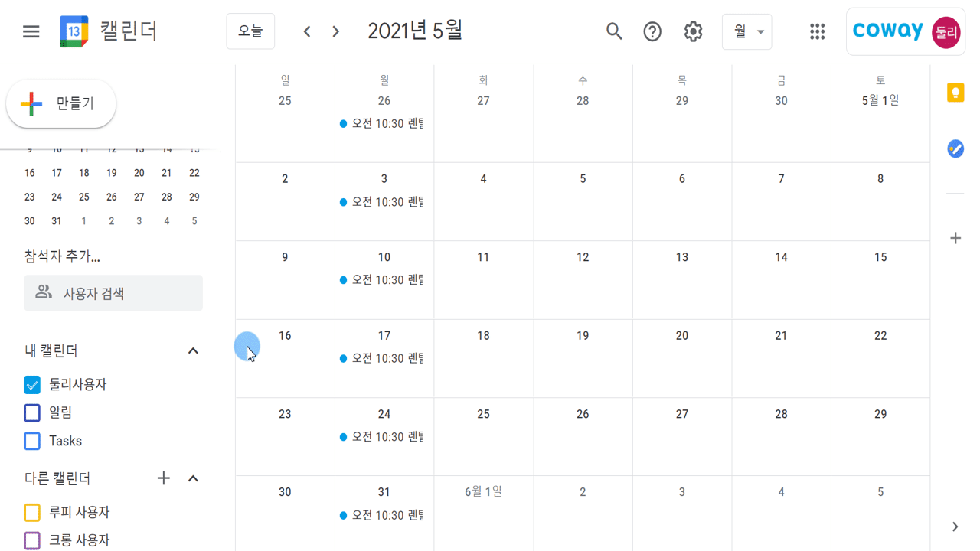Click the 사용자 검색 input field
Image resolution: width=980 pixels, height=551 pixels.
(113, 293)
